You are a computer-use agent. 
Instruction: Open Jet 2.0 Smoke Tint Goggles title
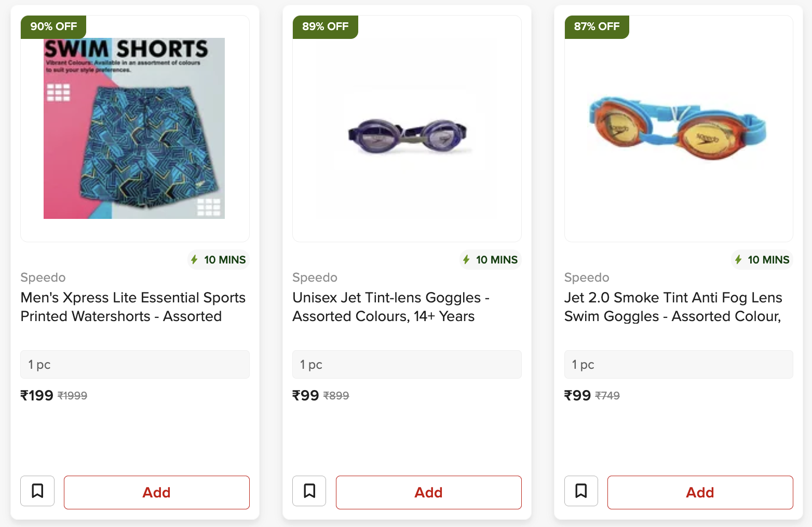point(673,307)
